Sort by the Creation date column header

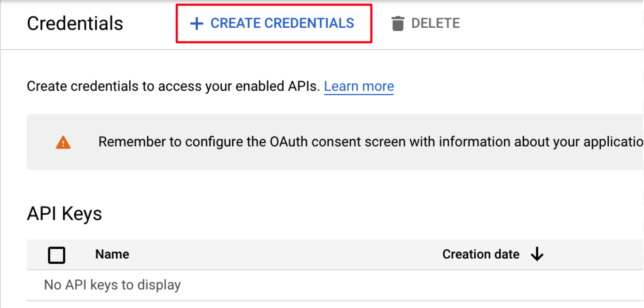tap(481, 254)
